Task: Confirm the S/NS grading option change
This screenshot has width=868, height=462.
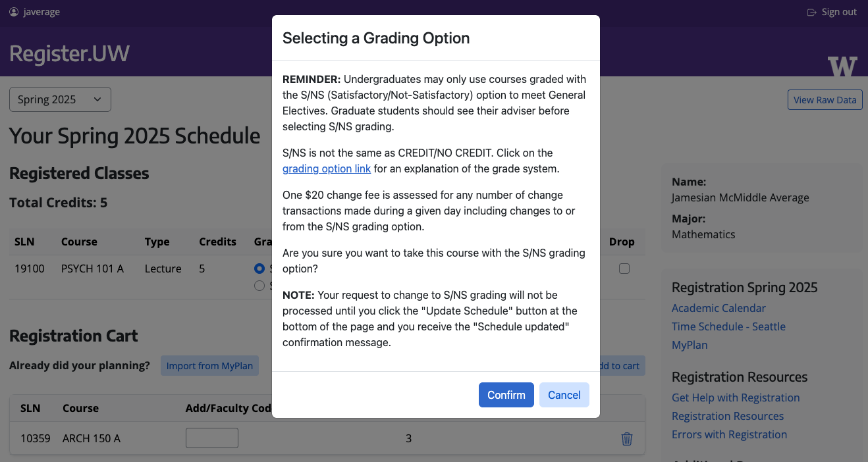Action: pyautogui.click(x=506, y=394)
